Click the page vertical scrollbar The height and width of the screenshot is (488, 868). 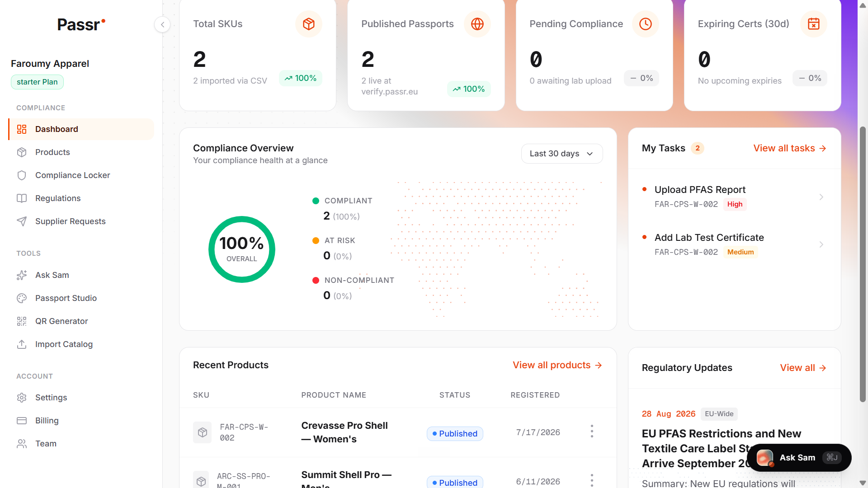tap(863, 264)
